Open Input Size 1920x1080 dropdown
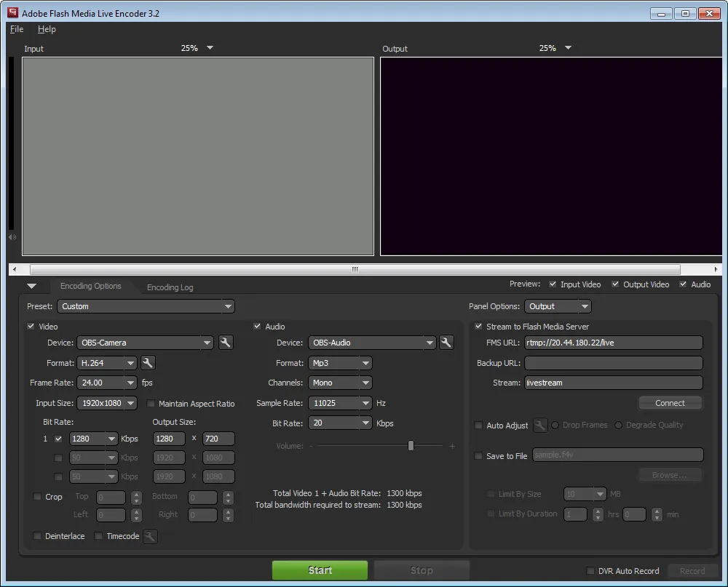 click(107, 403)
